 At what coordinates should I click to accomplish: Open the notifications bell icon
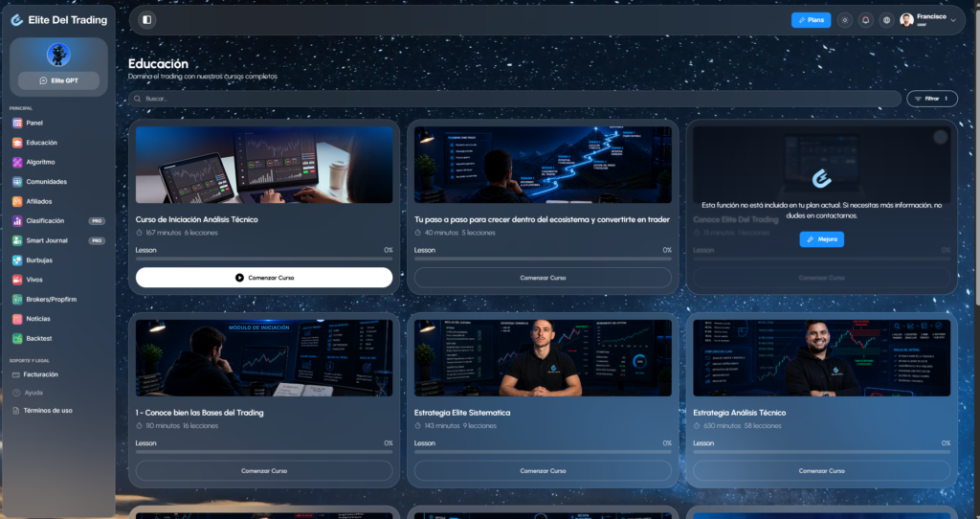[865, 20]
